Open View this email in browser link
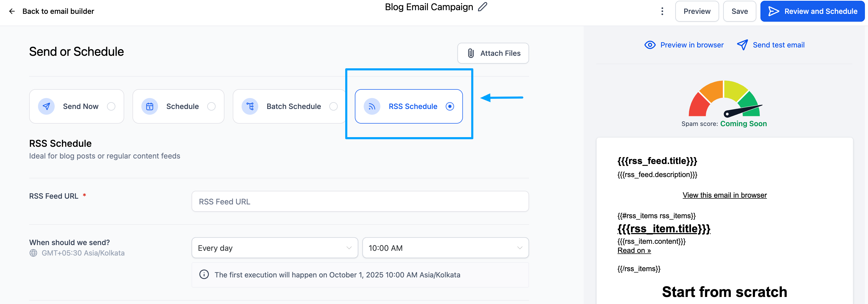 (725, 195)
